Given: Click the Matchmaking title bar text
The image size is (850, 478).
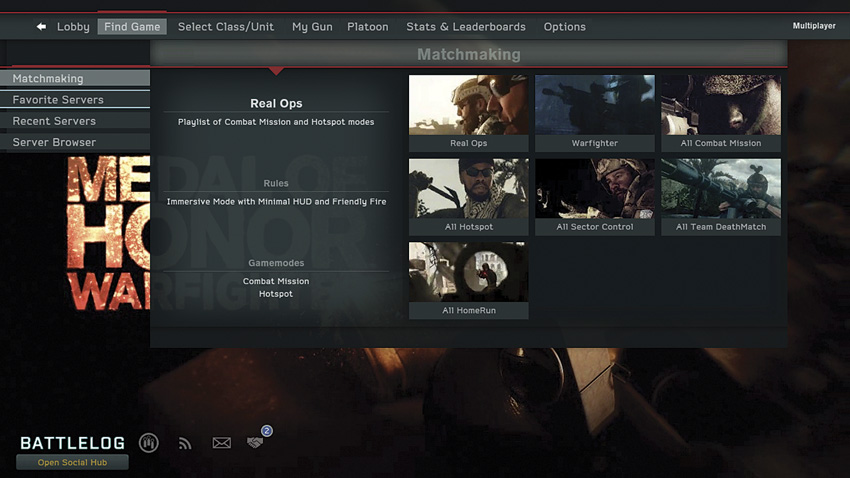Looking at the screenshot, I should click(x=468, y=54).
